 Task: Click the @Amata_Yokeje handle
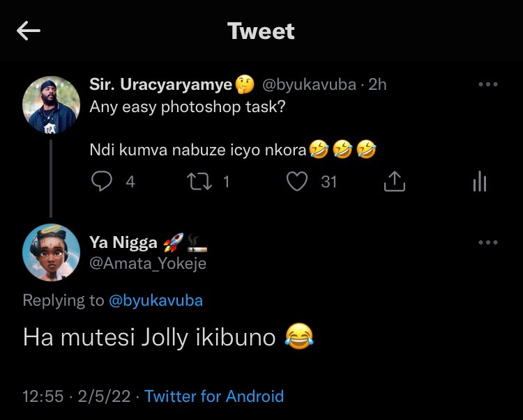point(148,263)
